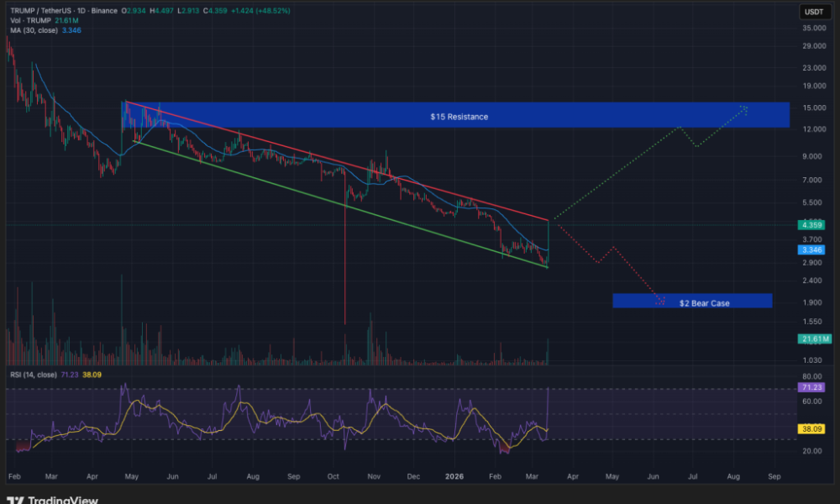Click the Sep label at far right of time axis
Screen dimensions: 840x504
774,475
